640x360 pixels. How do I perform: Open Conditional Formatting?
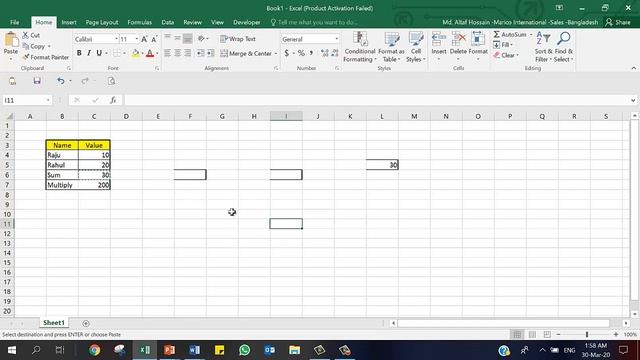click(360, 47)
